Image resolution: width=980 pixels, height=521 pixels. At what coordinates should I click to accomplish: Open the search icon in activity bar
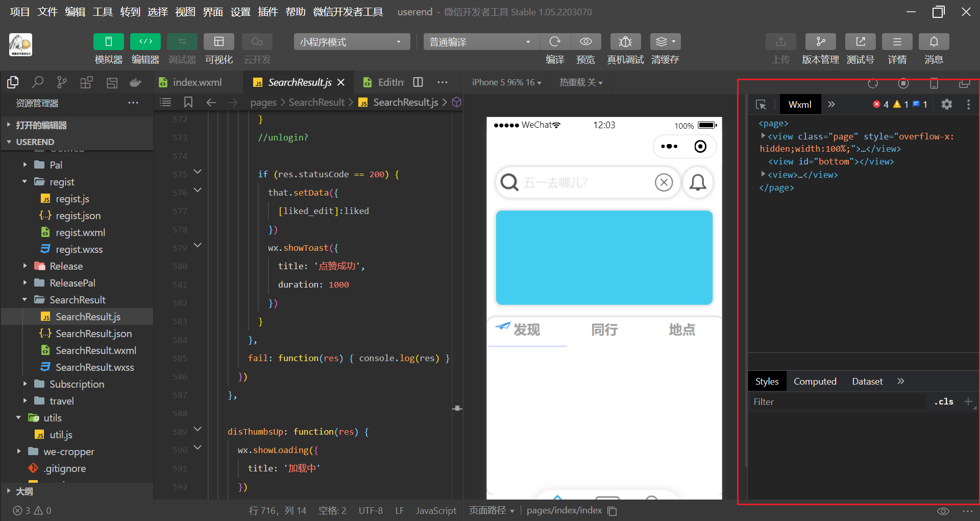(x=38, y=82)
